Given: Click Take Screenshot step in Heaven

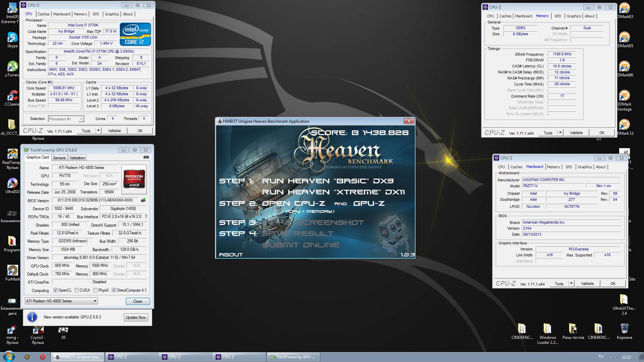Looking at the screenshot, I should (x=313, y=223).
